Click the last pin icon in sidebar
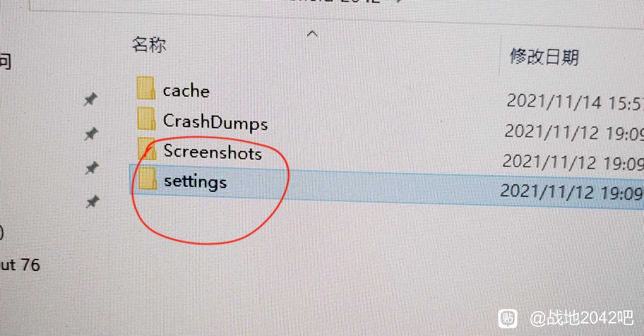Viewport: 644px width, 336px height. pos(92,202)
